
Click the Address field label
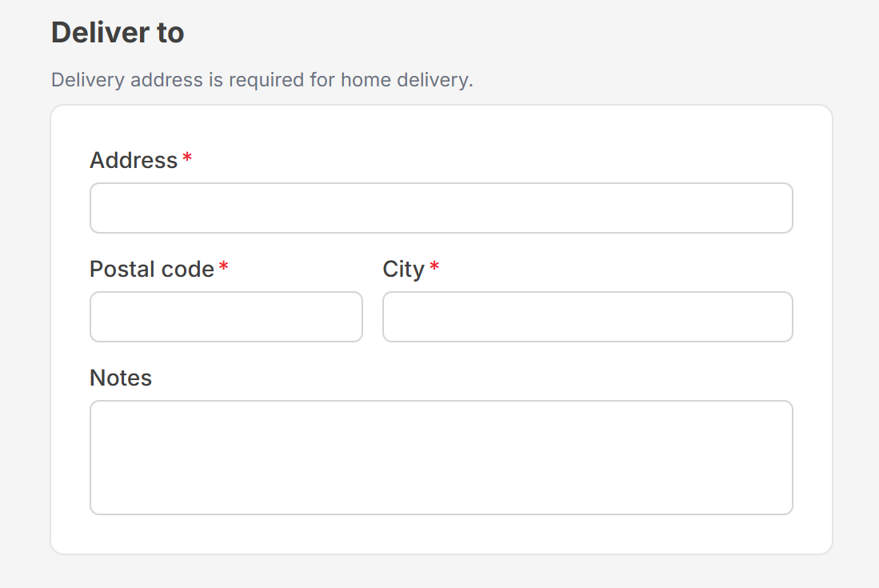coord(134,161)
